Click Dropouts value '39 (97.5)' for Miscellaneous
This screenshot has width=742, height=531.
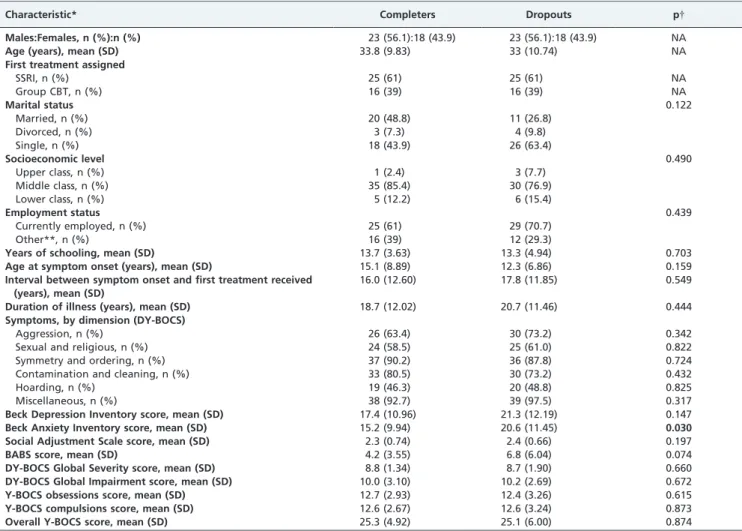pos(530,401)
